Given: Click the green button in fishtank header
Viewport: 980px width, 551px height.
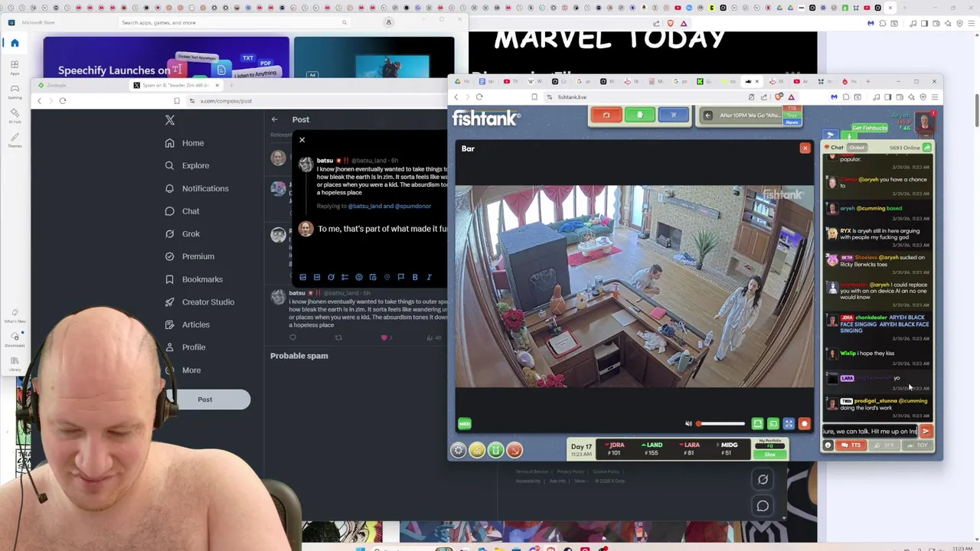Looking at the screenshot, I should pyautogui.click(x=639, y=116).
